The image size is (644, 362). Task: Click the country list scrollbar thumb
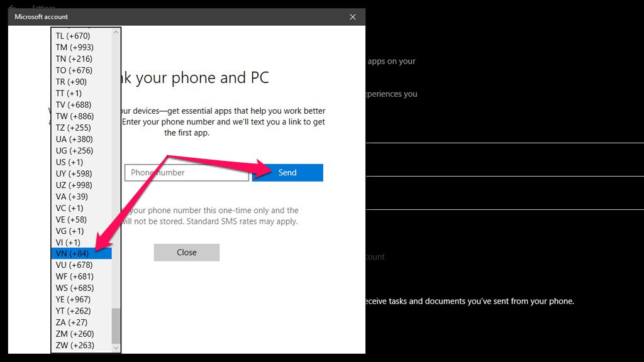coord(116,326)
